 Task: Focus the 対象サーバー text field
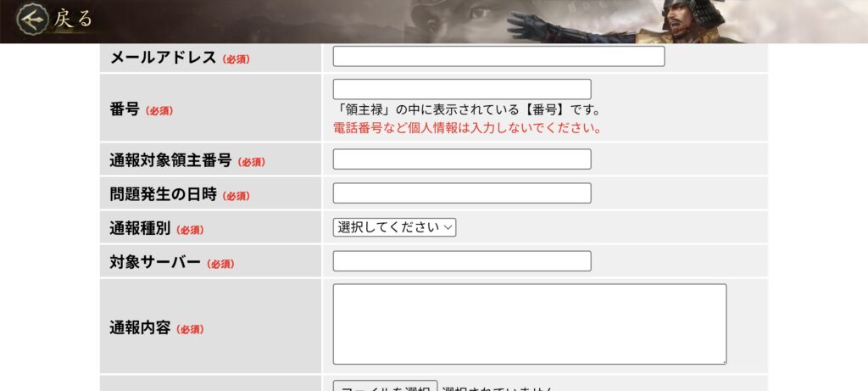pyautogui.click(x=462, y=261)
